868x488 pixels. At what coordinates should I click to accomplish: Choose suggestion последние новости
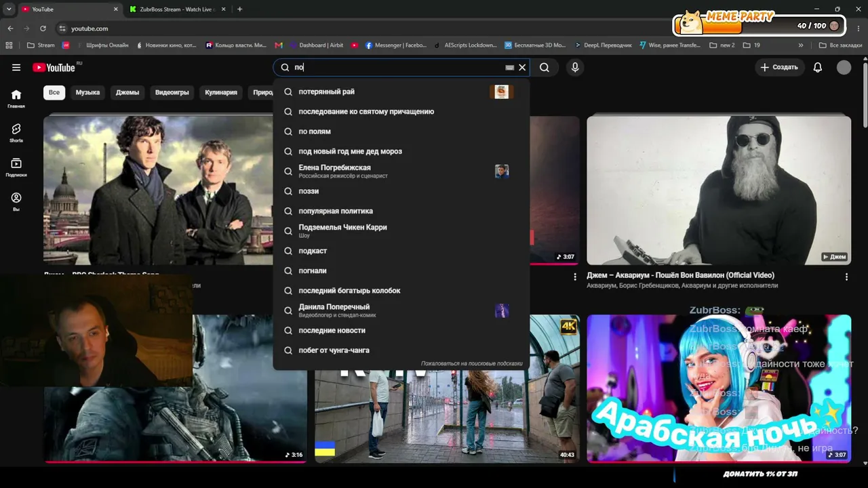click(401, 330)
